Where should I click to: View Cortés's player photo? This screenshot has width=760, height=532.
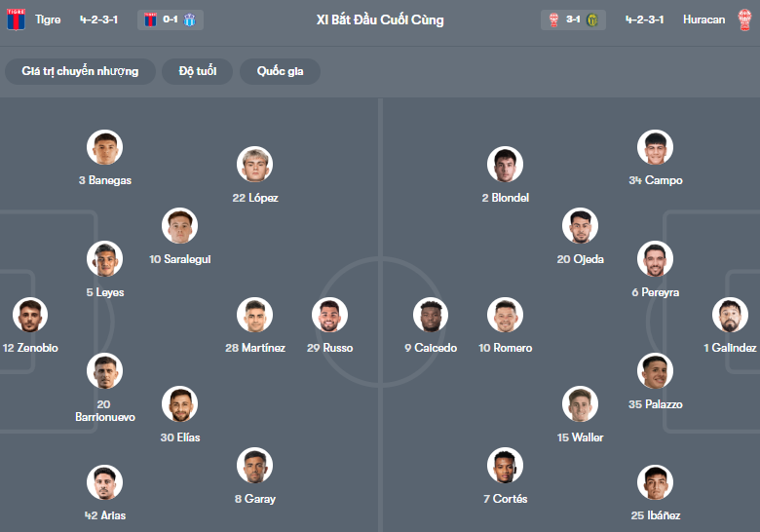505,466
